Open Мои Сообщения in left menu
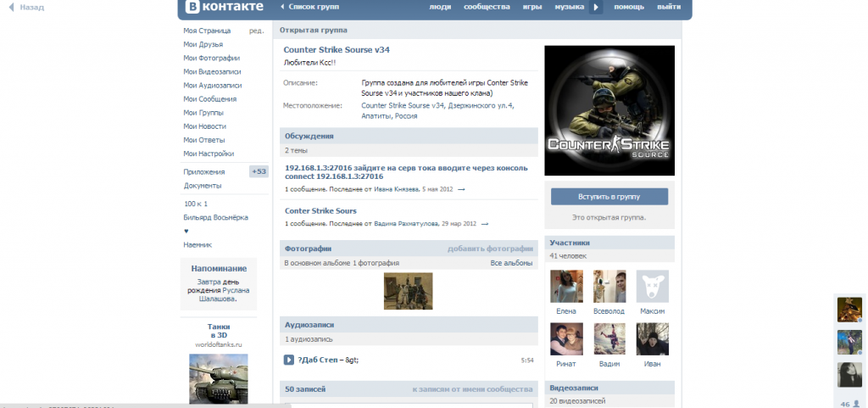 213,99
